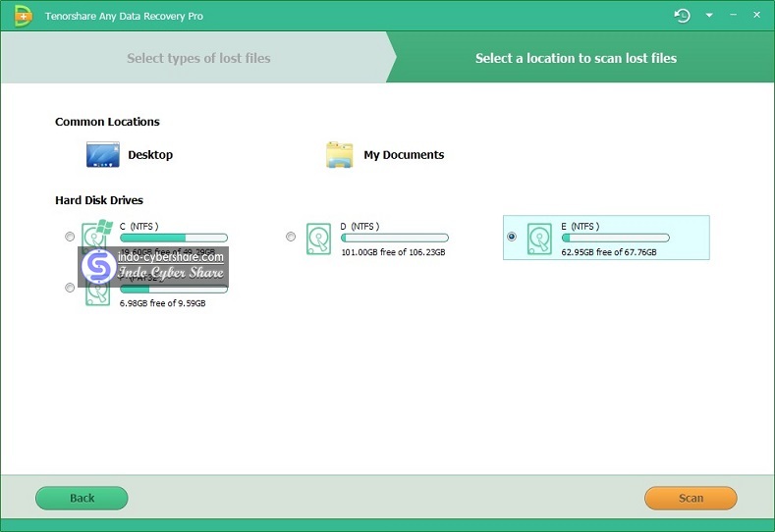Image resolution: width=775 pixels, height=532 pixels.
Task: Click the 'D (NTFS)' drive label
Action: [x=360, y=226]
